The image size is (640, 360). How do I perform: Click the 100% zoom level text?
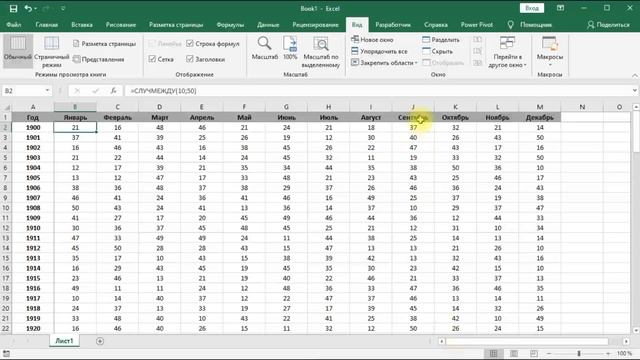tap(624, 353)
